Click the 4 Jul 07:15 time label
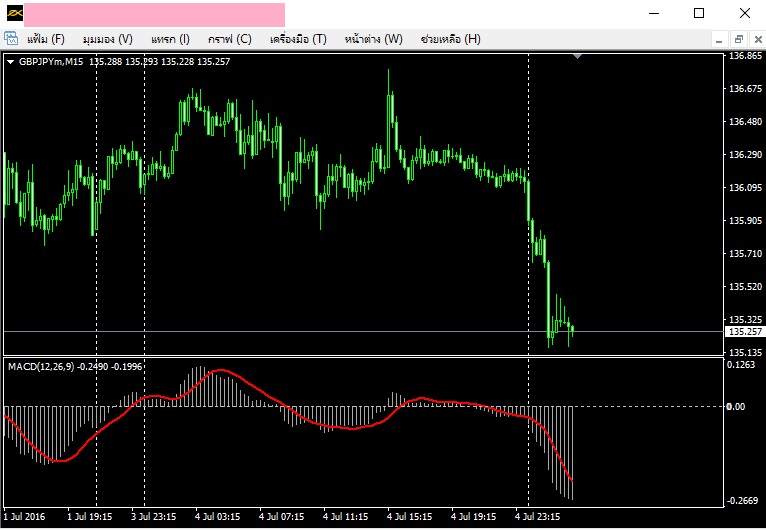Screen dimensions: 766x530 coord(281,516)
